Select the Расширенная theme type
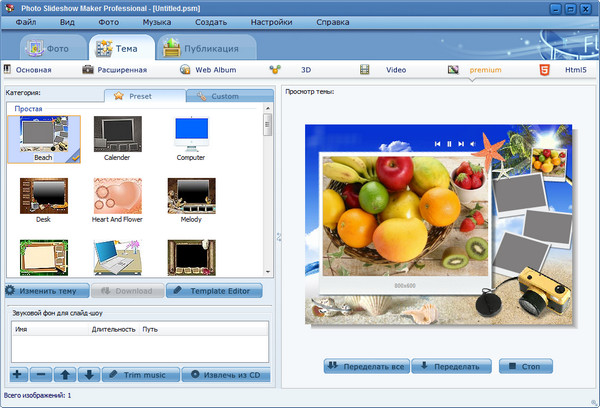Image resolution: width=600 pixels, height=408 pixels. (122, 70)
